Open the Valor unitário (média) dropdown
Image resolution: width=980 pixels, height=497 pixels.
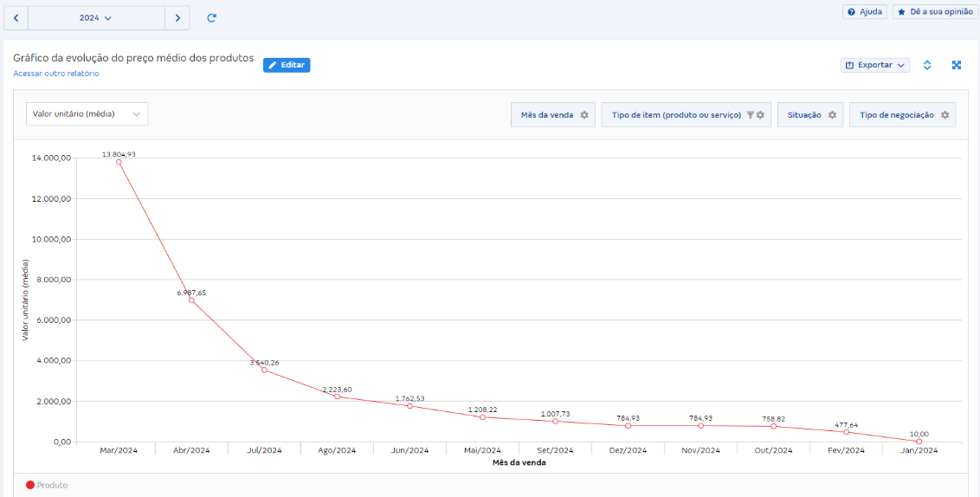pos(87,114)
